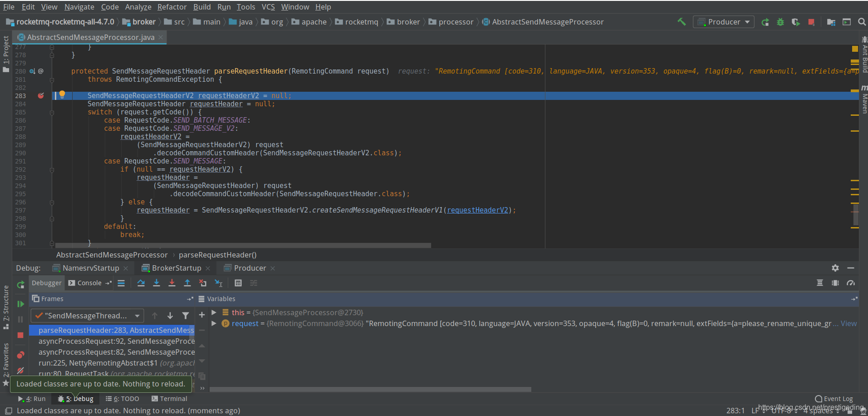The width and height of the screenshot is (868, 416).
Task: Toggle the frames filter funnel icon
Action: pos(185,316)
